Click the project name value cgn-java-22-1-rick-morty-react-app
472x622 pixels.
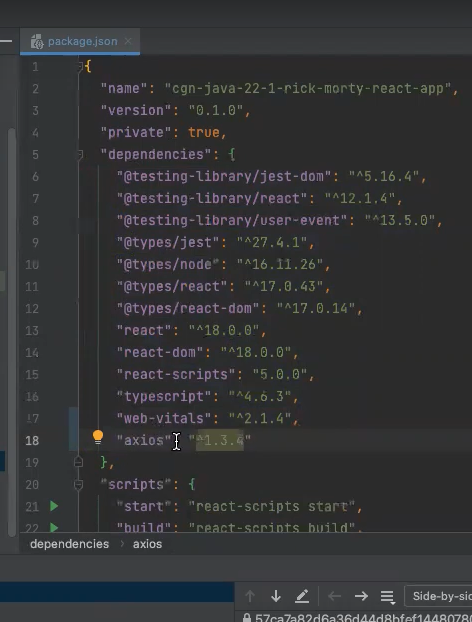pos(307,88)
